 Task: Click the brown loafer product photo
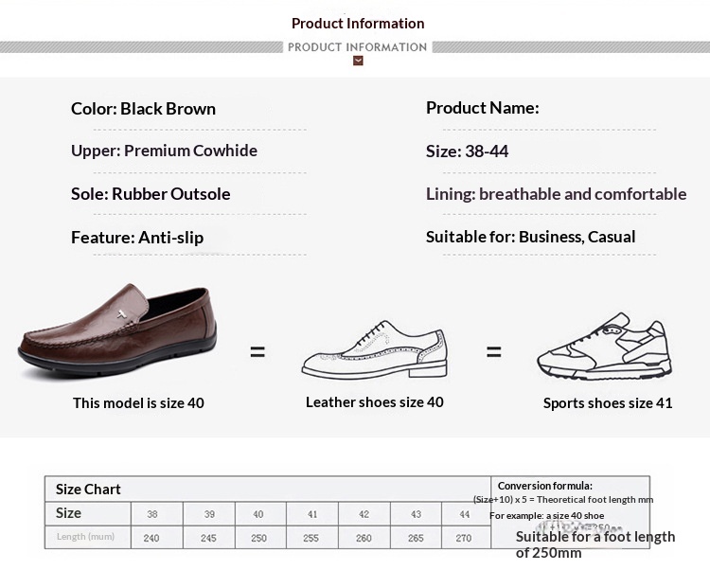[117, 329]
